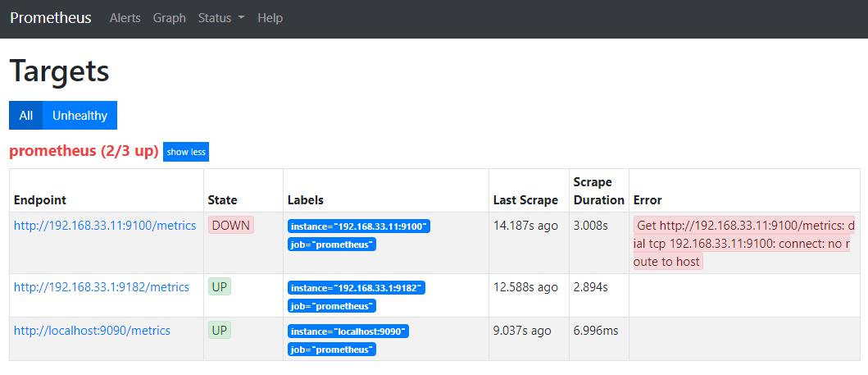
Task: Click instance="192.168.33.1:9182" label badge
Action: coord(357,287)
